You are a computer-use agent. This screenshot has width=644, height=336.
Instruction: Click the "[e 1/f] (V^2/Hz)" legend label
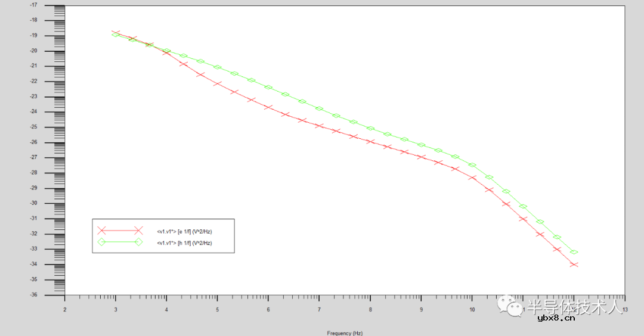coord(184,231)
